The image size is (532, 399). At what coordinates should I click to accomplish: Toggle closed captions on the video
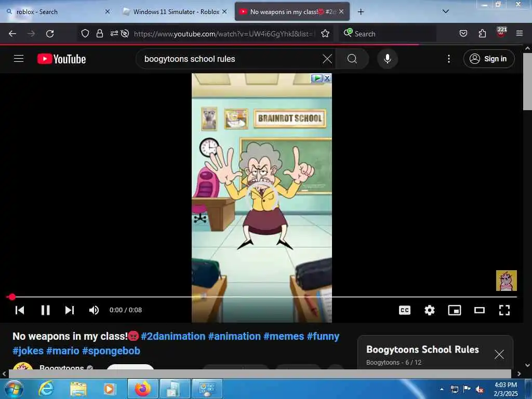pos(404,310)
